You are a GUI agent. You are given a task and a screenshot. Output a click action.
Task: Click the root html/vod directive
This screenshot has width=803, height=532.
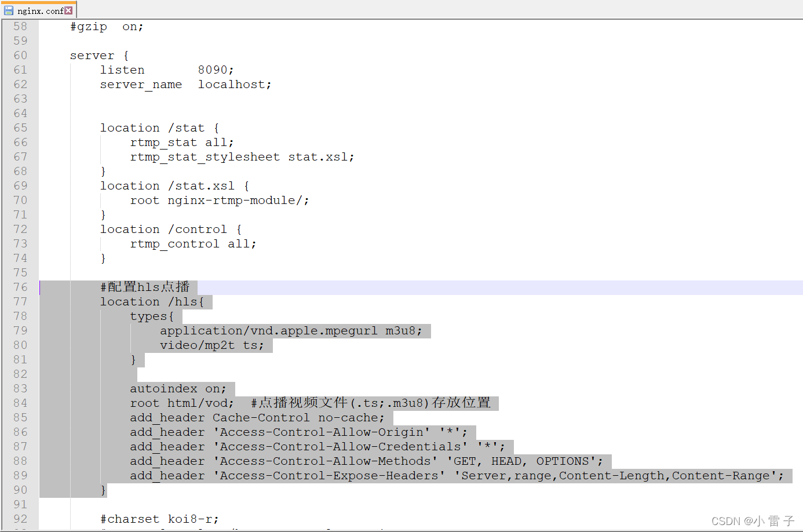181,403
